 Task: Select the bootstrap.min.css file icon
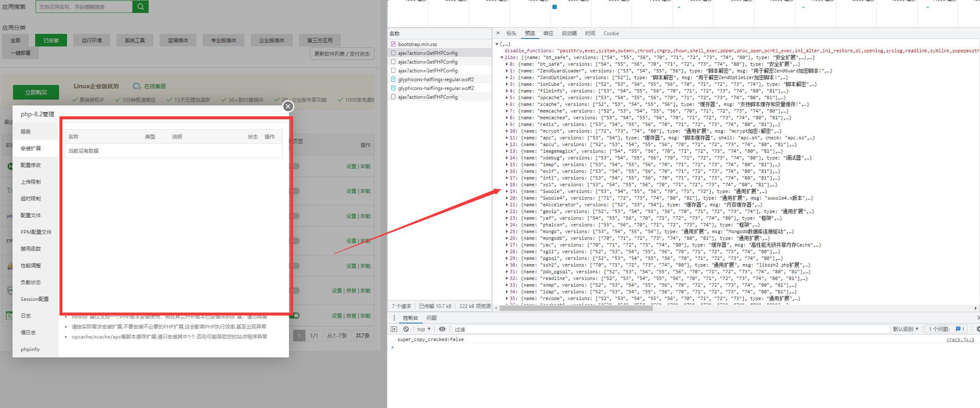click(393, 44)
